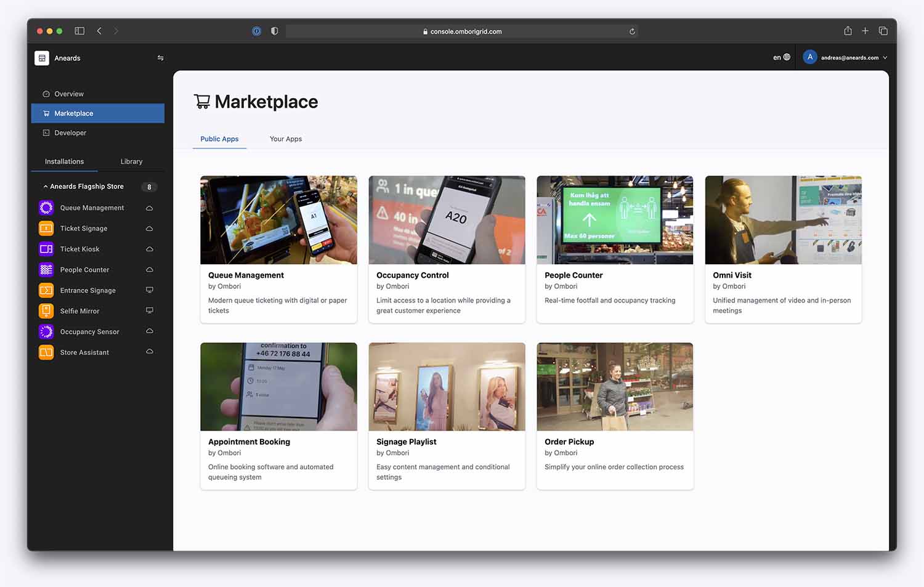Viewport: 924px width, 587px height.
Task: Click the cloud status icon for Ticket Signage
Action: coord(149,228)
